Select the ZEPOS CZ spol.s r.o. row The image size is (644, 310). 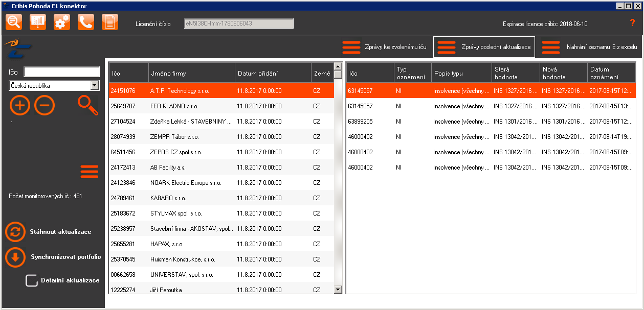[x=221, y=152]
